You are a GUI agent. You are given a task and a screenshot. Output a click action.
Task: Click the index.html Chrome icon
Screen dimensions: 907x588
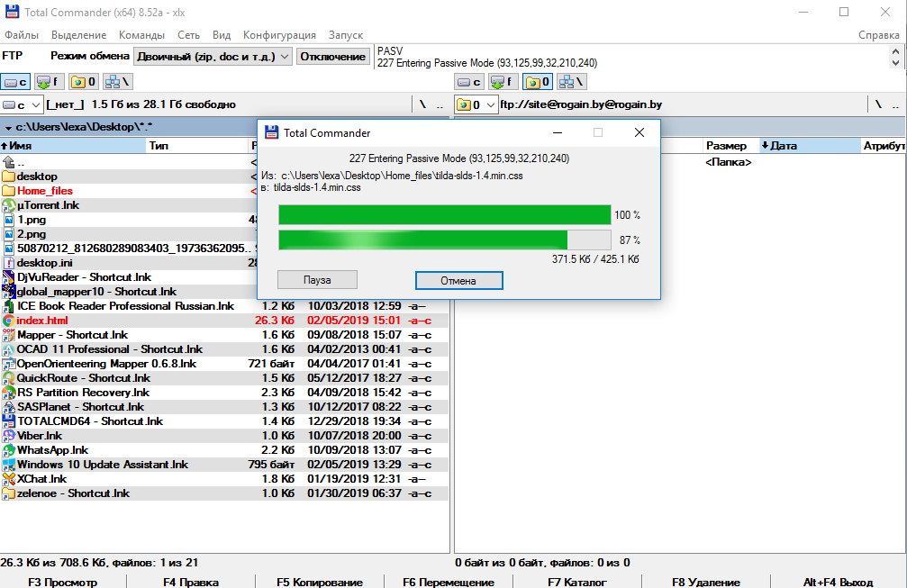pos(9,321)
